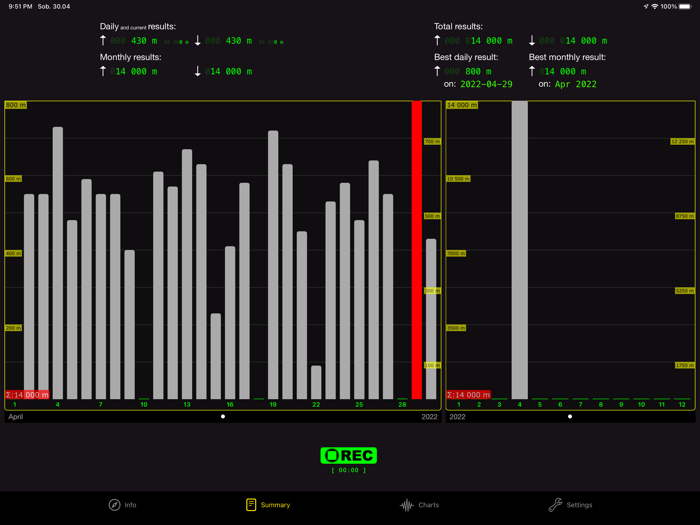Select the red bar for day 29
This screenshot has width=700, height=525.
[x=417, y=250]
